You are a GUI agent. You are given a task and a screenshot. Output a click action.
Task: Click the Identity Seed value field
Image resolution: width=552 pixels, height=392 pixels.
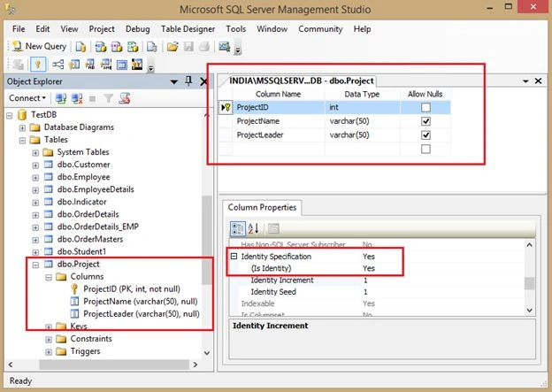click(443, 292)
